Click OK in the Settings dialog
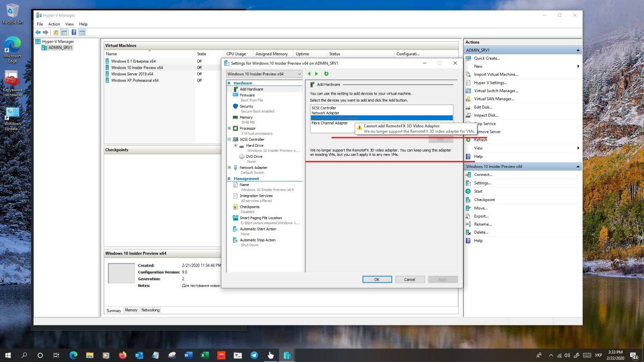 click(x=377, y=280)
